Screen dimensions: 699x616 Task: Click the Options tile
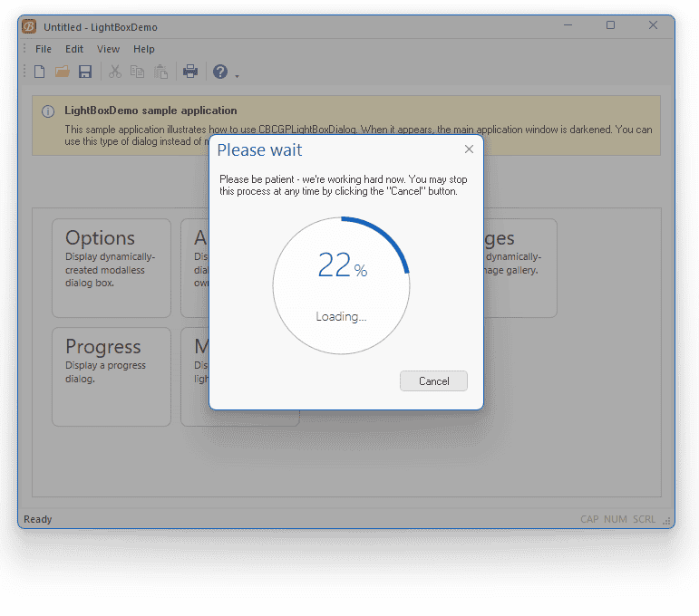pos(112,268)
